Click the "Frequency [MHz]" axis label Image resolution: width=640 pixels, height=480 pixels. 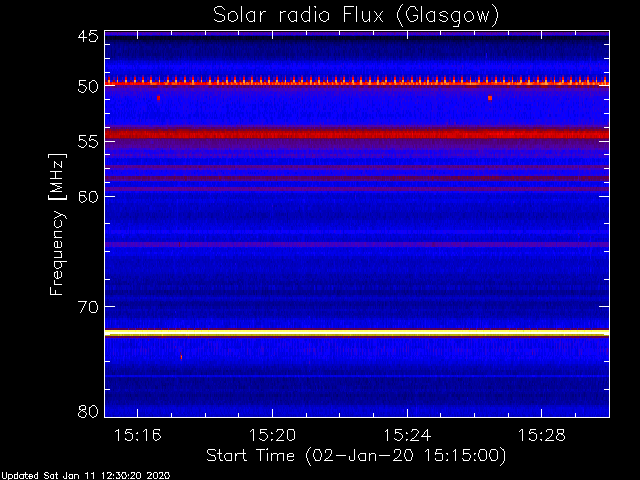pyautogui.click(x=57, y=224)
